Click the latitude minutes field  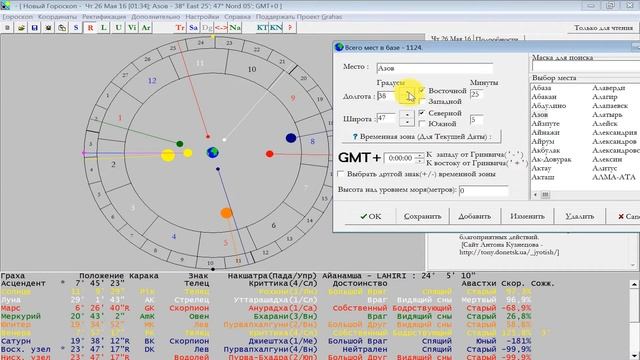[477, 120]
